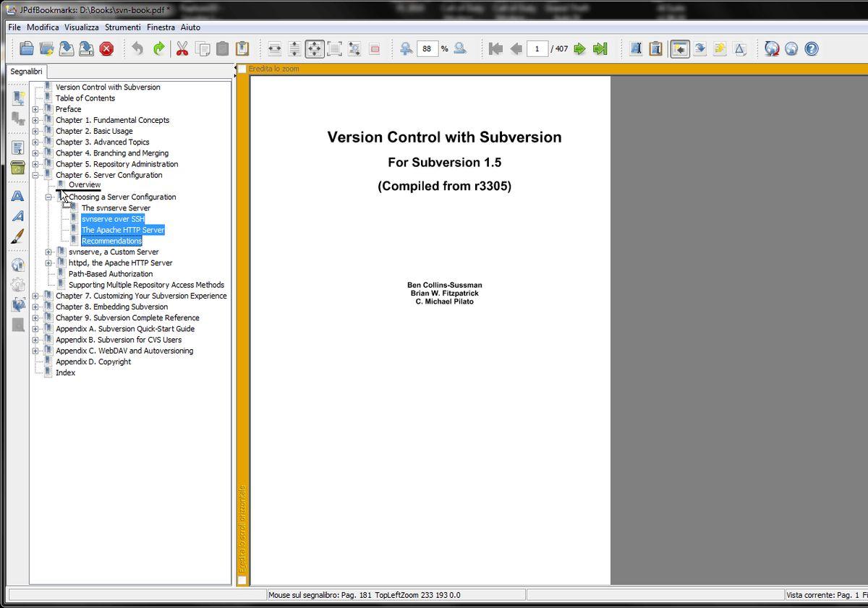Open the Visualizza menu

pos(81,27)
